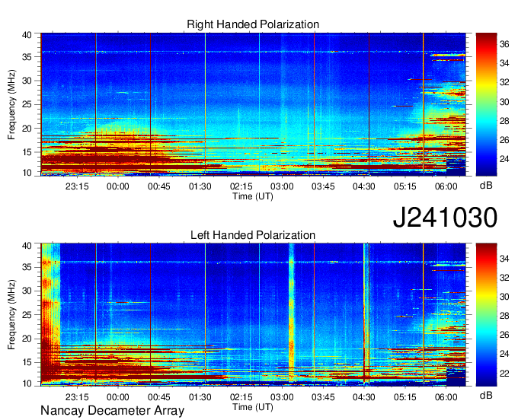Click the "02:15" time tick on Left Handed plot
Viewport: 518px width, 420px height.
tap(241, 397)
